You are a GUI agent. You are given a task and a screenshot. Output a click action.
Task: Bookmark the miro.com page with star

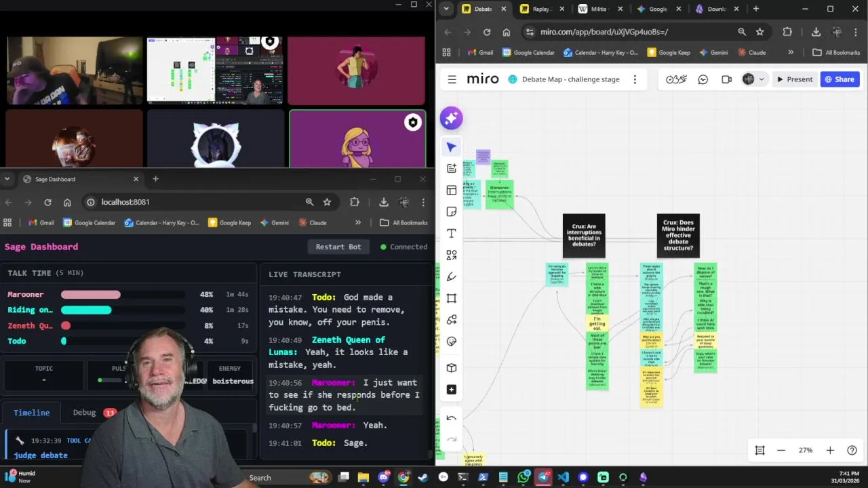[x=760, y=32]
